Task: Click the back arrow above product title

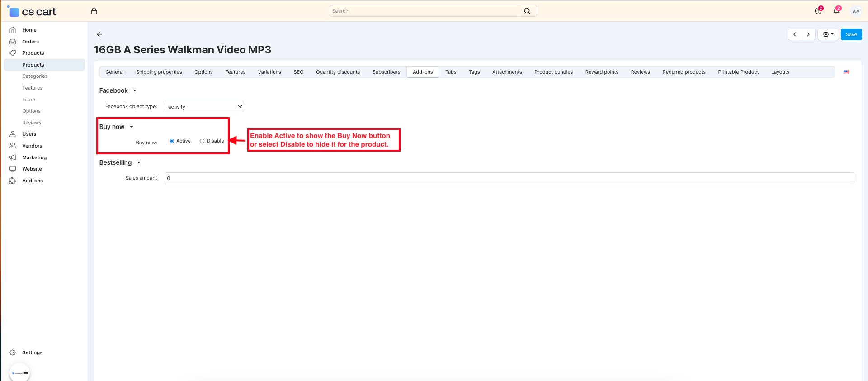Action: (99, 34)
